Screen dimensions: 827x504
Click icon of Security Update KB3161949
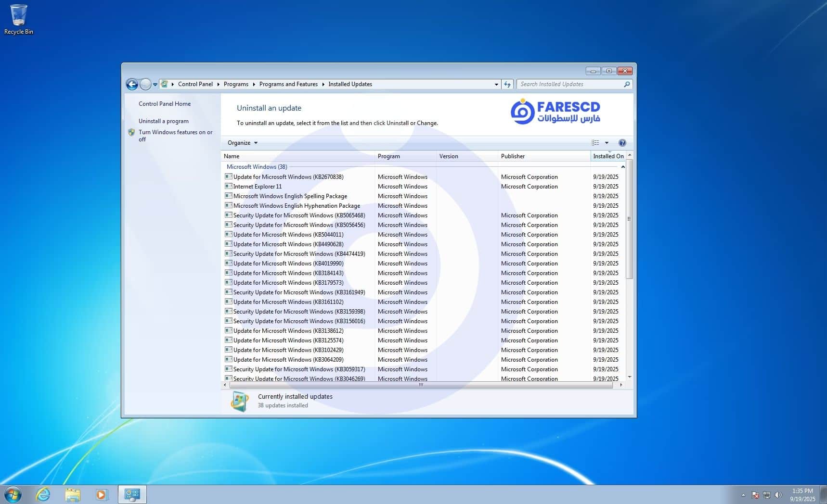(229, 292)
